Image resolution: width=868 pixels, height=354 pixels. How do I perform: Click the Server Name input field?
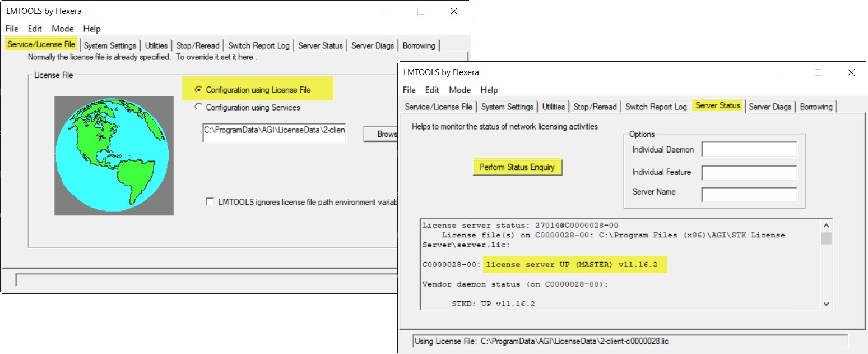coord(749,195)
